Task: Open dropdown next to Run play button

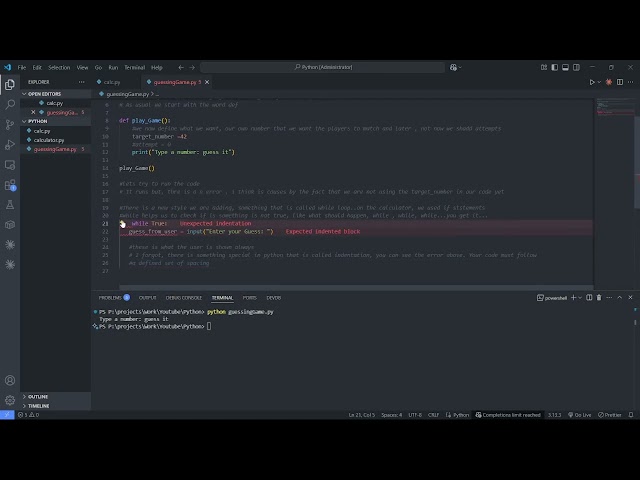Action: [x=599, y=82]
